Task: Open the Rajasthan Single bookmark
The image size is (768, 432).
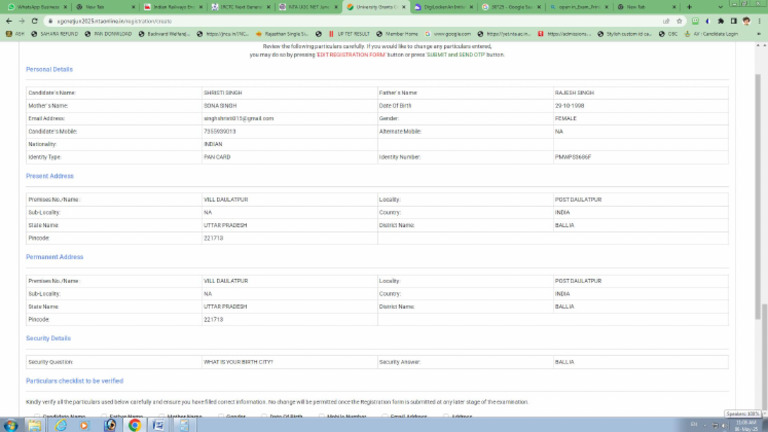Action: [x=282, y=34]
